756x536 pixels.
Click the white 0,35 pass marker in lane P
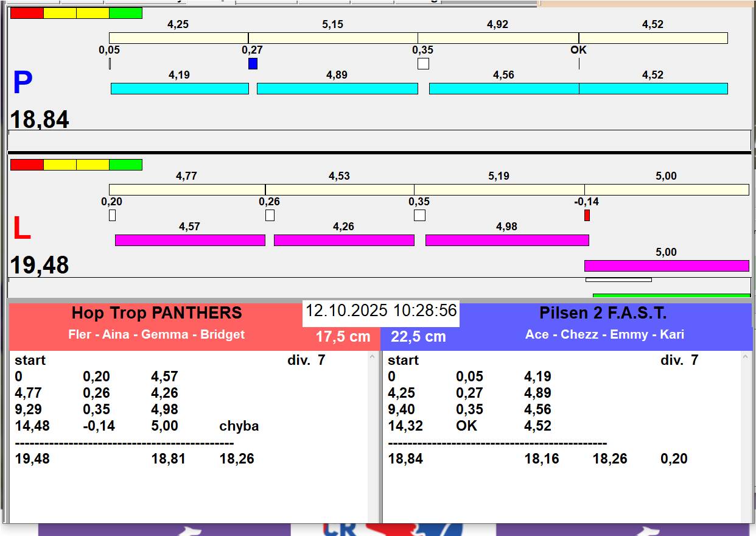coord(423,63)
